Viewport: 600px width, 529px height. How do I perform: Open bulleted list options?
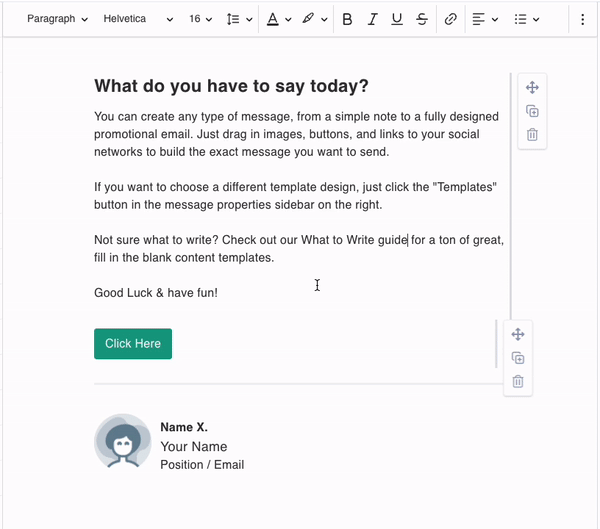(x=526, y=19)
